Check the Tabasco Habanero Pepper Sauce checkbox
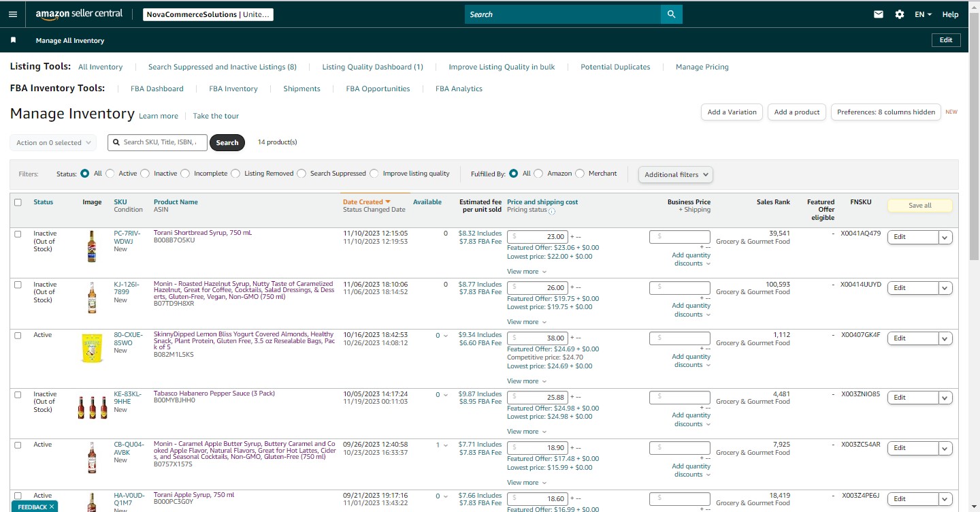This screenshot has height=512, width=980. point(18,394)
